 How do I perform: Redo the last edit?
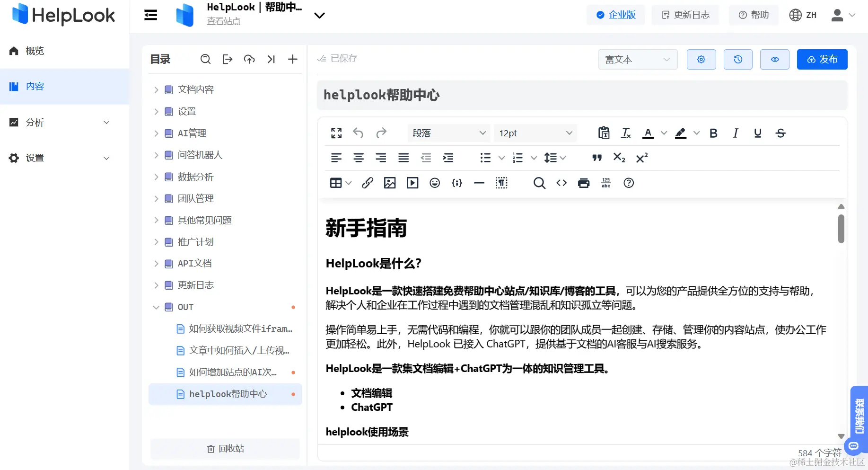tap(381, 133)
